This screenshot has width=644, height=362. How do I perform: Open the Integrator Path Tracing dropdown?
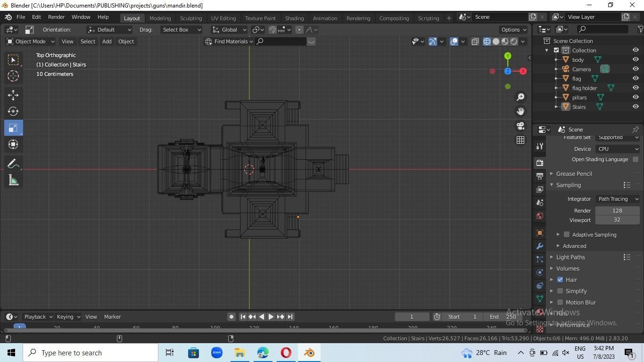pos(618,199)
